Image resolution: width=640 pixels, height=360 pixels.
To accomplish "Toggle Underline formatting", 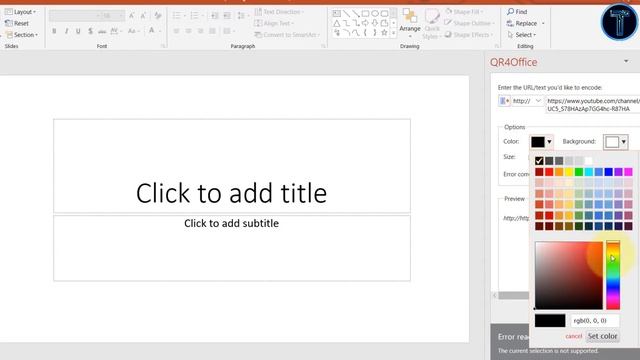I will click(78, 31).
